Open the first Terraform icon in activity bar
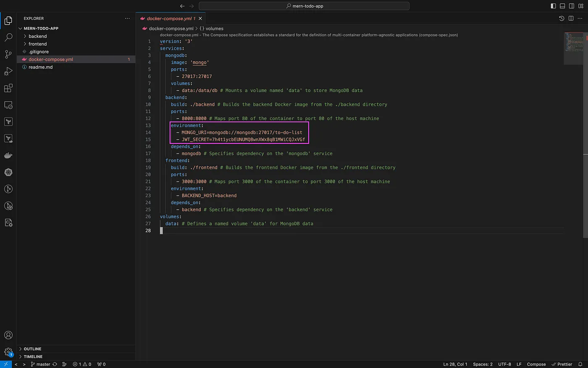 tap(8, 122)
